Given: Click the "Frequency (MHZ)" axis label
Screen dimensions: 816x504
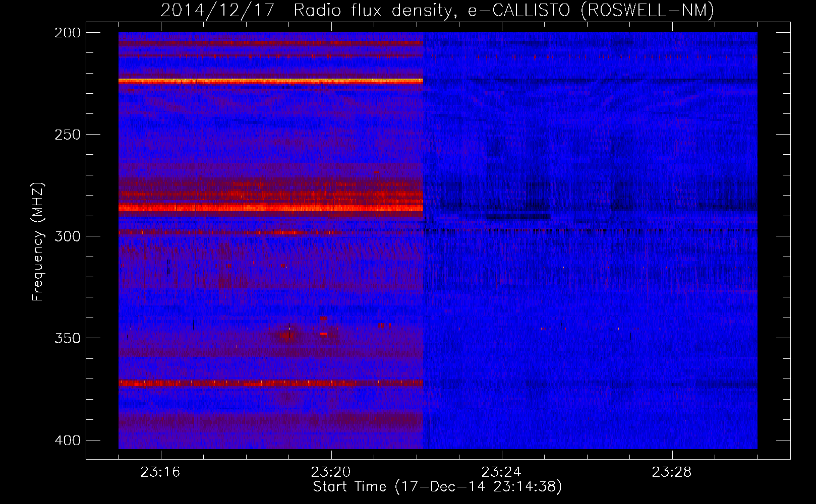Looking at the screenshot, I should [38, 242].
